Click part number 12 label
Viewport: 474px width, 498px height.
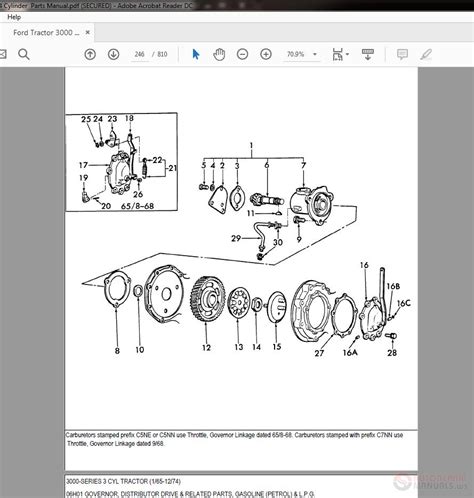(206, 348)
